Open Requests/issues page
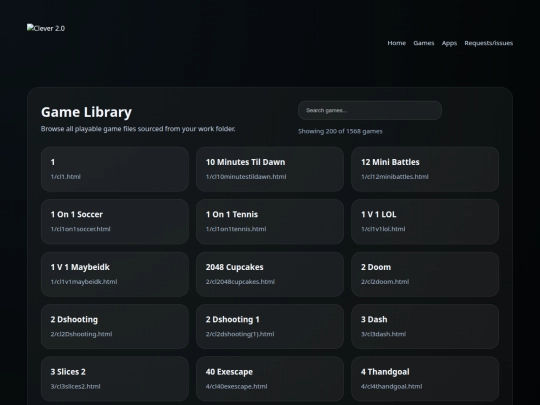 pos(488,43)
